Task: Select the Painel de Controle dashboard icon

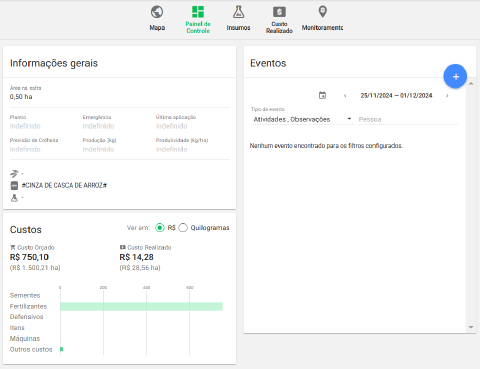Action: click(x=198, y=12)
